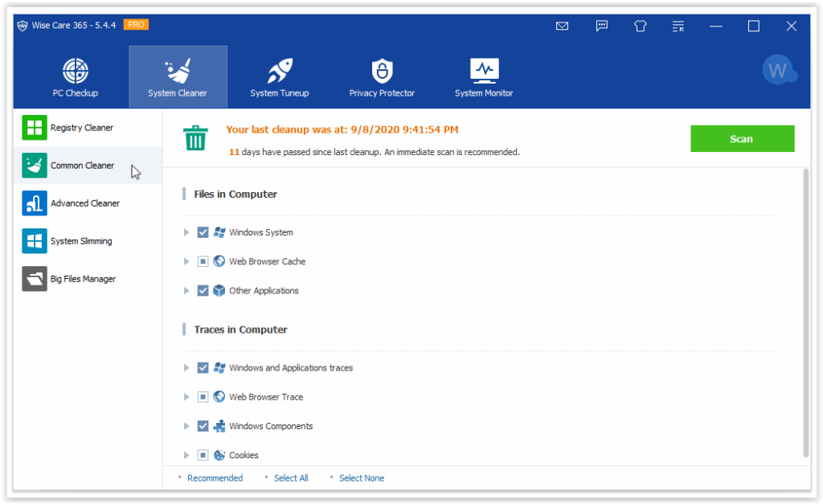This screenshot has width=823, height=504.
Task: Uncheck the Windows System checkbox
Action: click(203, 232)
